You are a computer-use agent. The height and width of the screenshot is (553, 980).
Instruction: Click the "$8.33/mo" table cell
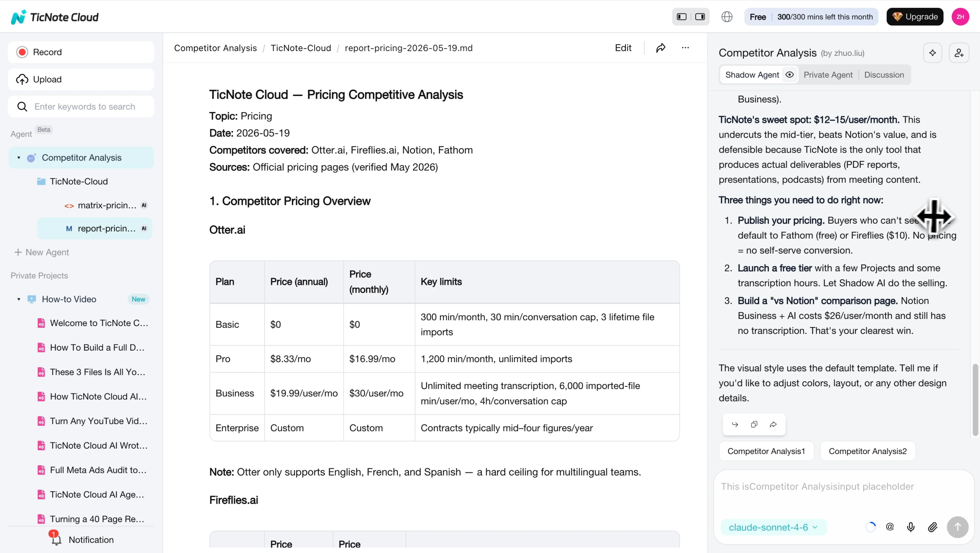(304, 359)
